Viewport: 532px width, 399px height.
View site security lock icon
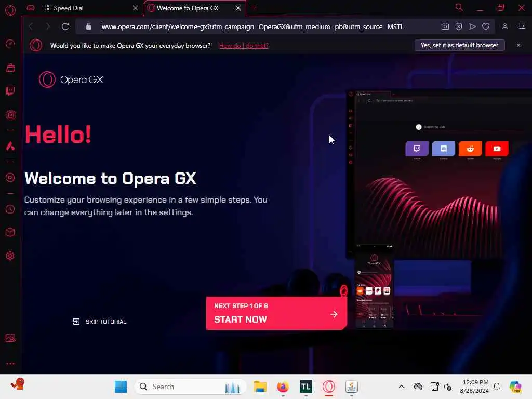(x=88, y=26)
